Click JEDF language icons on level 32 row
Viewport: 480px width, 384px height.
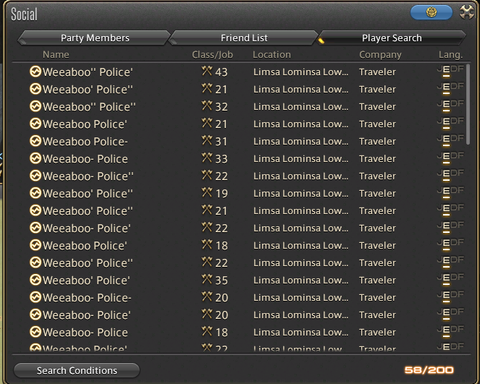coord(450,106)
